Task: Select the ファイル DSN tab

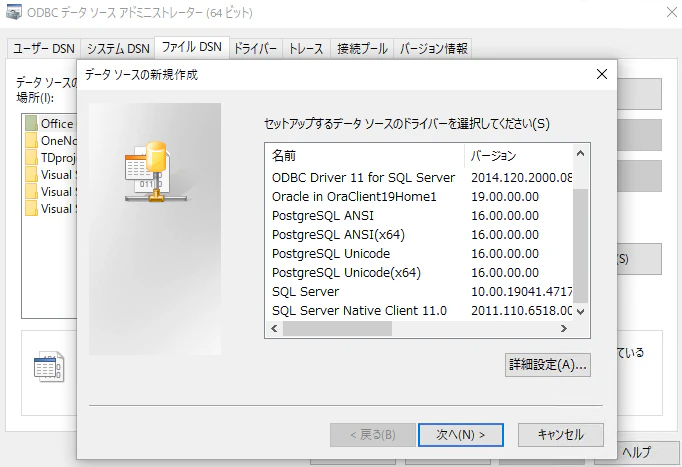Action: point(192,47)
